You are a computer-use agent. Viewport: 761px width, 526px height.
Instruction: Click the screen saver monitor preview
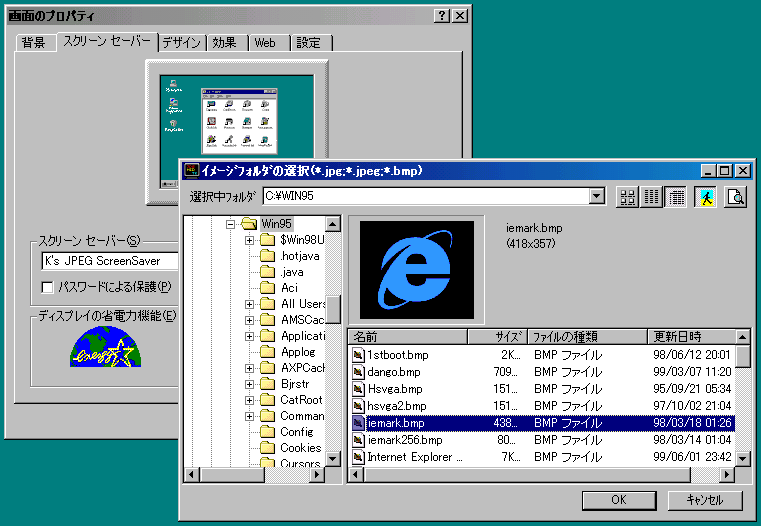237,132
